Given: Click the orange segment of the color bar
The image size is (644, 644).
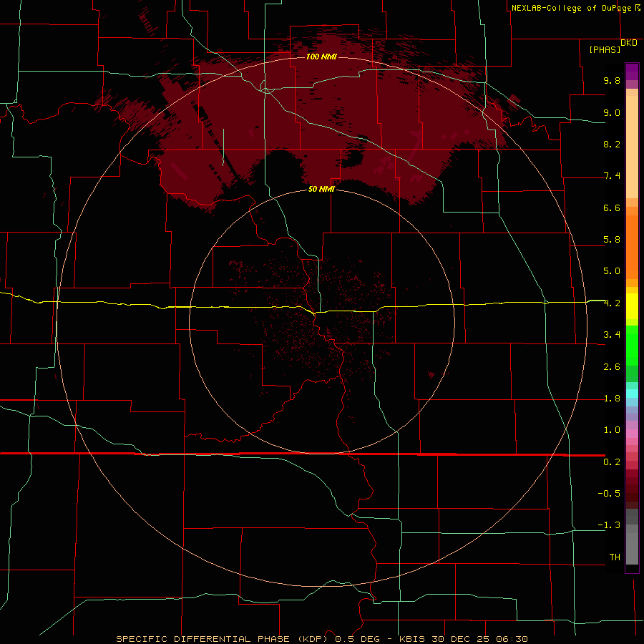Looking at the screenshot, I should [x=632, y=246].
